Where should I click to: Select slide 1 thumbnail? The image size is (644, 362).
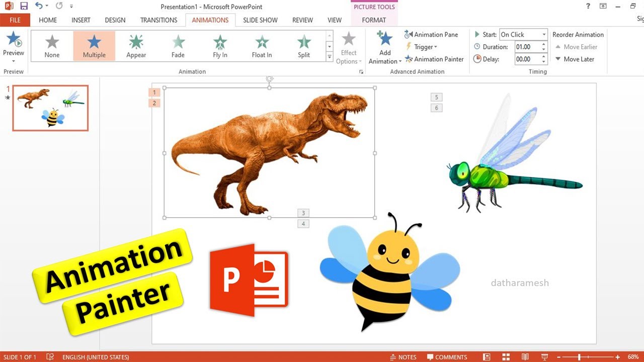[50, 108]
